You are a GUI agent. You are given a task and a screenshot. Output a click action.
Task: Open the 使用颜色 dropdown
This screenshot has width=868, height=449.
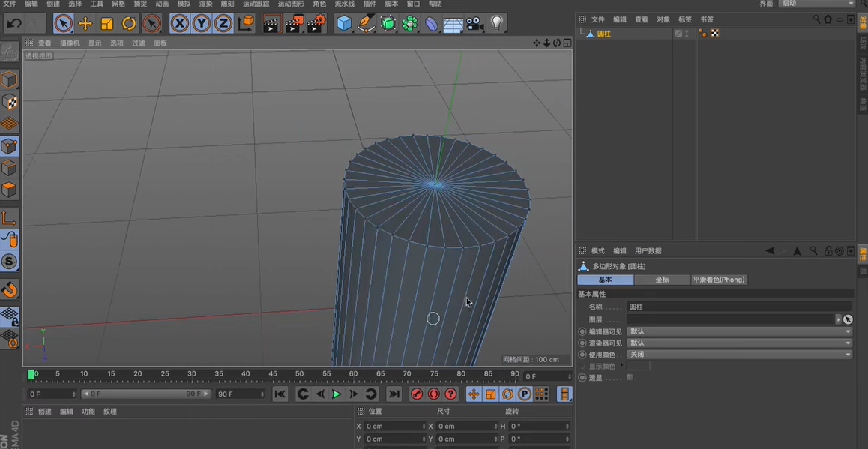pyautogui.click(x=740, y=354)
